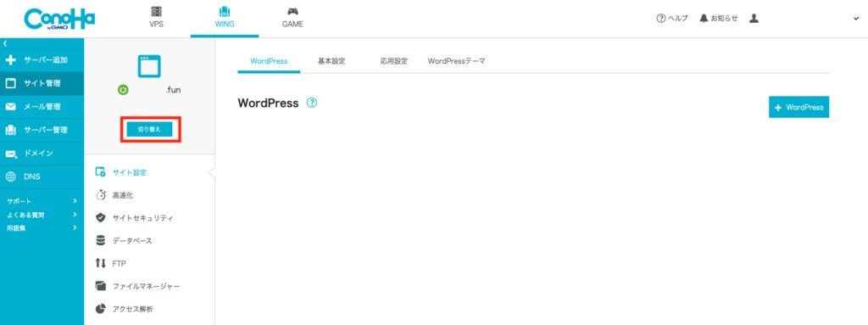The width and height of the screenshot is (868, 325).
Task: Collapse the left sidebar with the chevron
Action: 4,42
